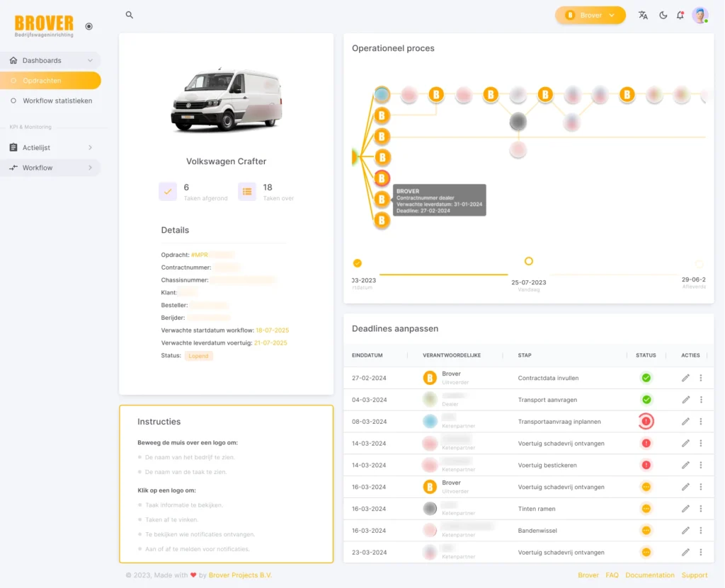The height and width of the screenshot is (588, 725).
Task: Edit the Tinten ramen deadline
Action: [x=685, y=509]
